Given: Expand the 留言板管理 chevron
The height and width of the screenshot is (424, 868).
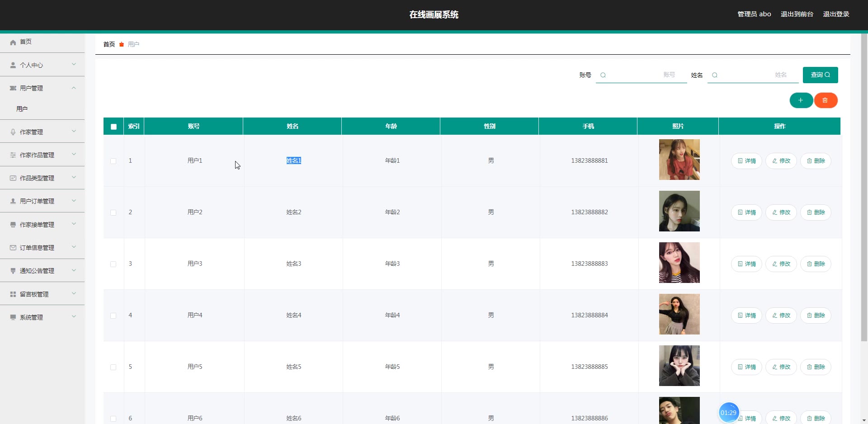Looking at the screenshot, I should (x=74, y=294).
